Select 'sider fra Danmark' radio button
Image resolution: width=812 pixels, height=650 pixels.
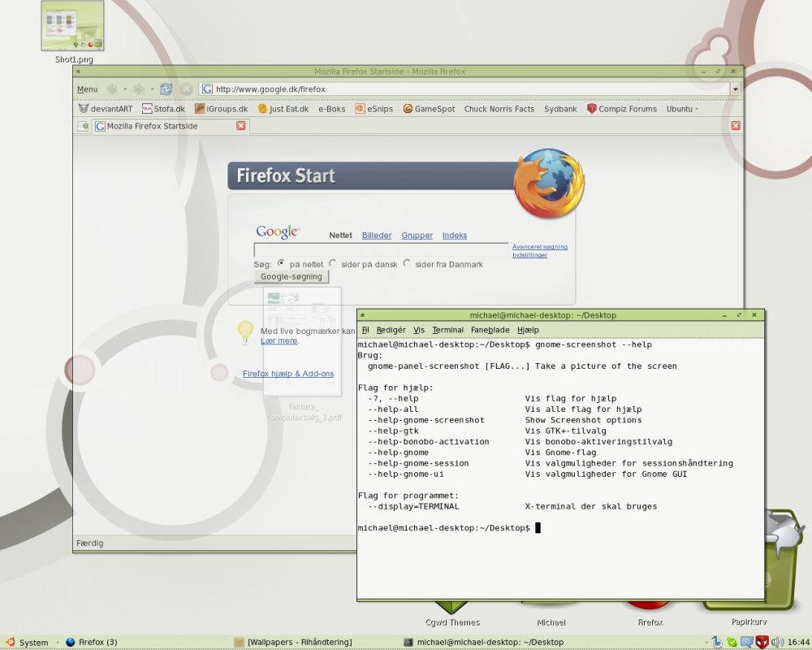[407, 263]
